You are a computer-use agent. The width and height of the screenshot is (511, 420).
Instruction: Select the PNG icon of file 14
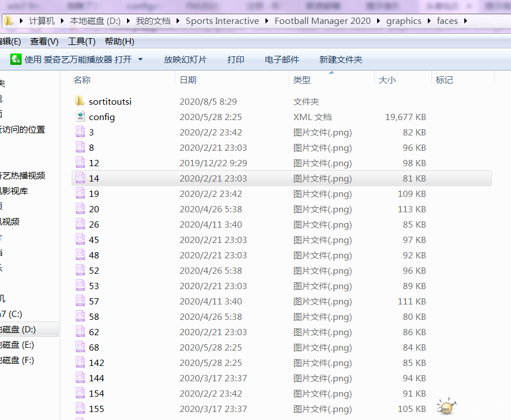[x=80, y=178]
